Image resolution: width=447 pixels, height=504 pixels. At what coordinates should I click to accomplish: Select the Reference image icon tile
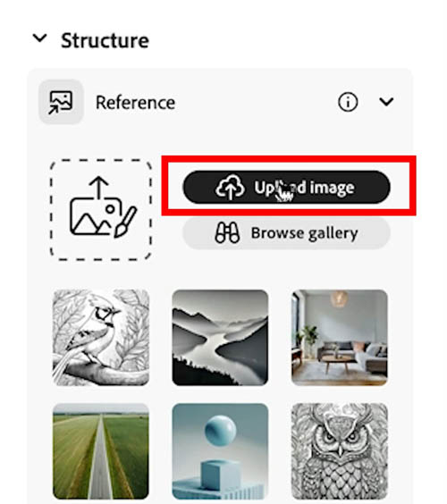[61, 102]
